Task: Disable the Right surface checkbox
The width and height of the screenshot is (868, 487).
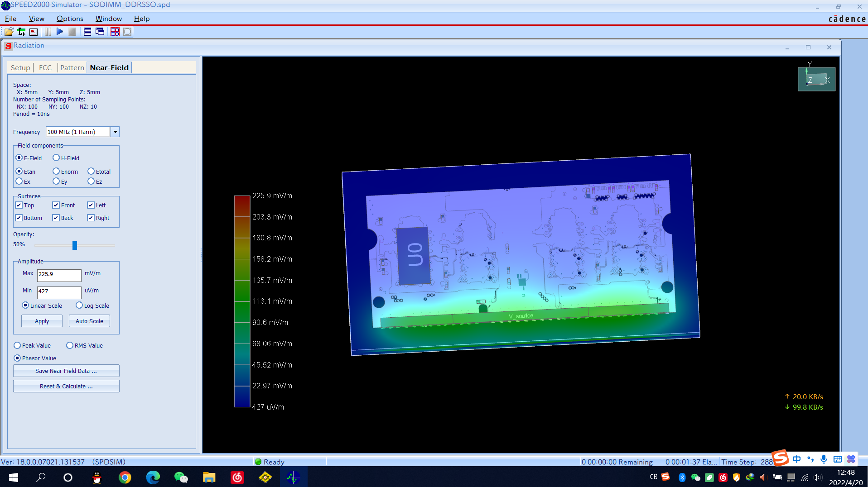Action: pos(91,218)
